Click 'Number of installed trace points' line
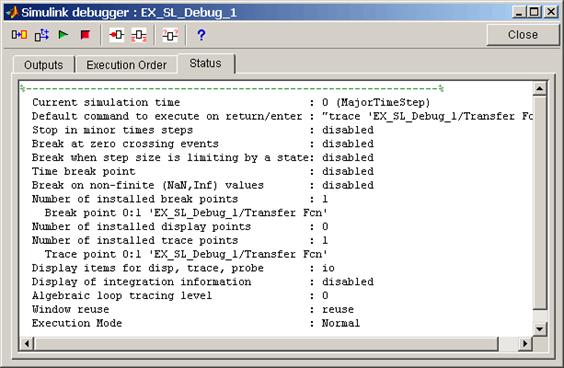Image resolution: width=564 pixels, height=368 pixels. [x=180, y=241]
